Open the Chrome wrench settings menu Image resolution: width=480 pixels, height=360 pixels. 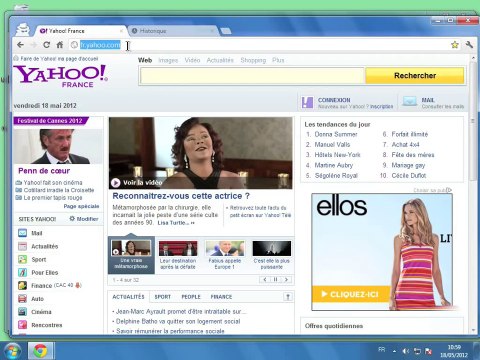[469, 45]
